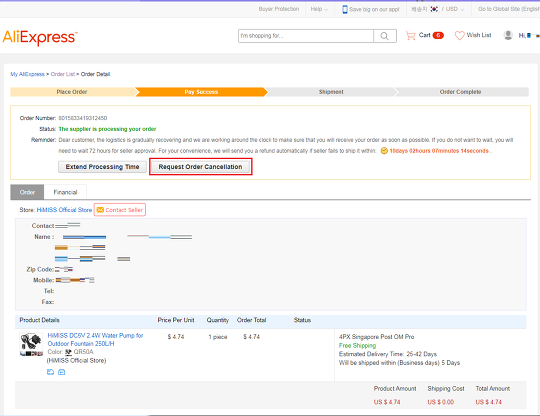Click Go to Global Site link
Image resolution: width=540 pixels, height=416 pixels.
point(509,9)
